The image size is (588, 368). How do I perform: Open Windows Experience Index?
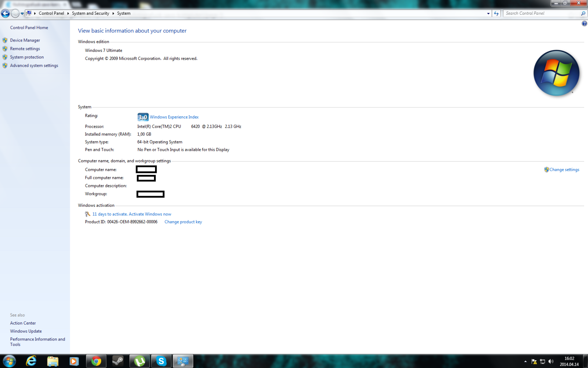174,117
